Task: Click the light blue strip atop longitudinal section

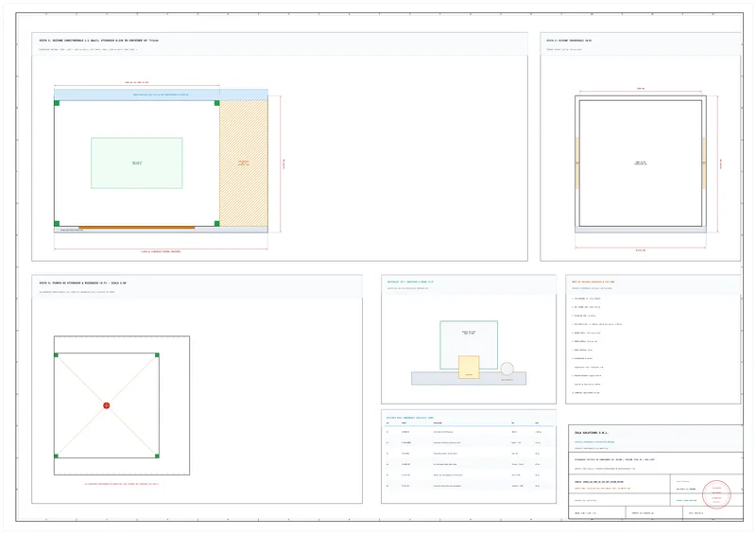Action: (161, 95)
